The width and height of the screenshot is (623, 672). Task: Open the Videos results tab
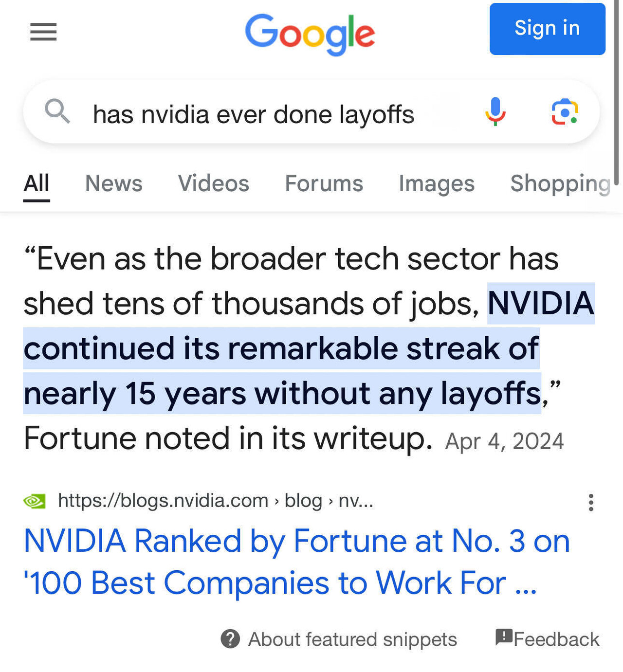coord(213,184)
